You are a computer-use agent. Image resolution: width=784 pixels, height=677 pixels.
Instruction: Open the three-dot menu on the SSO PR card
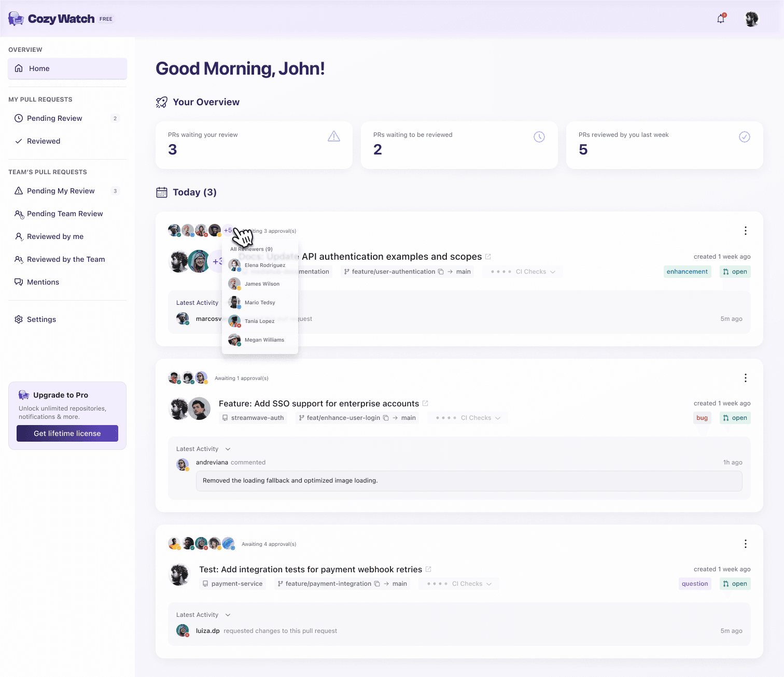pos(746,378)
